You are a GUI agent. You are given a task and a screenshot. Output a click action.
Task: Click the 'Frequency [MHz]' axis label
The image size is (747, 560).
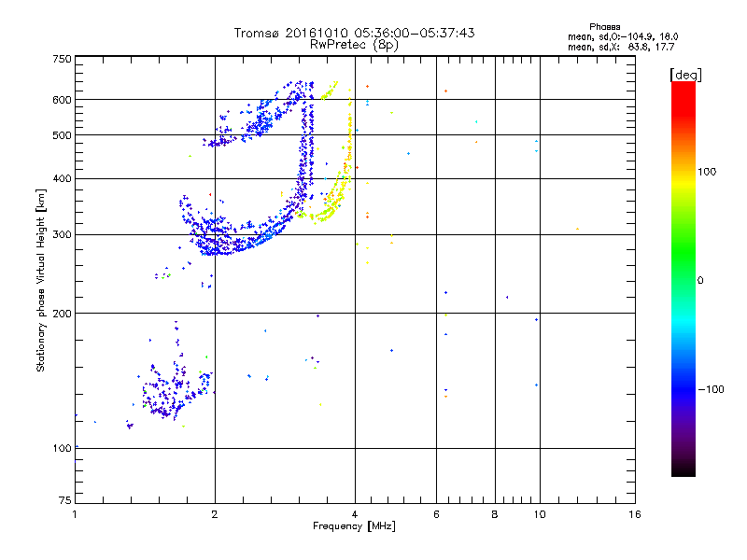pyautogui.click(x=354, y=526)
